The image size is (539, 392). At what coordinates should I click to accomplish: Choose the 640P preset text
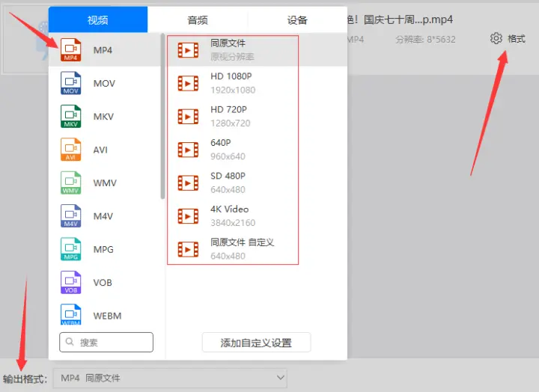[x=221, y=143]
